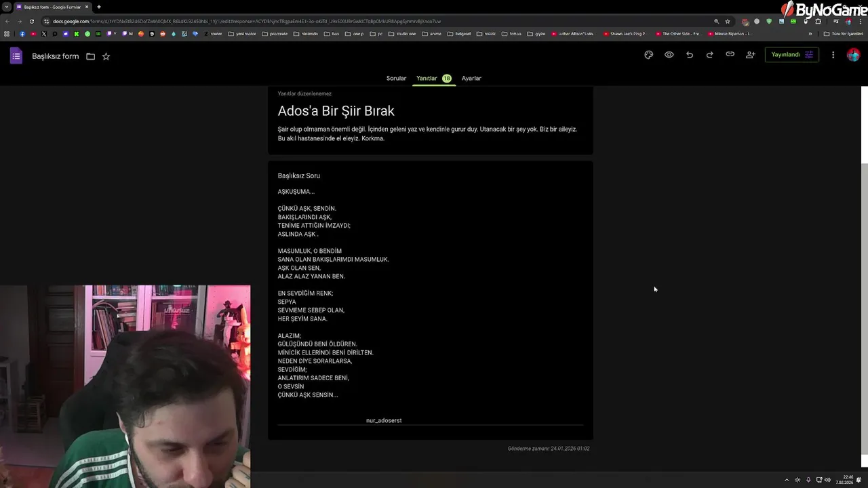The width and height of the screenshot is (868, 488).
Task: Open the X (Twitter) bookmark
Action: tap(44, 33)
